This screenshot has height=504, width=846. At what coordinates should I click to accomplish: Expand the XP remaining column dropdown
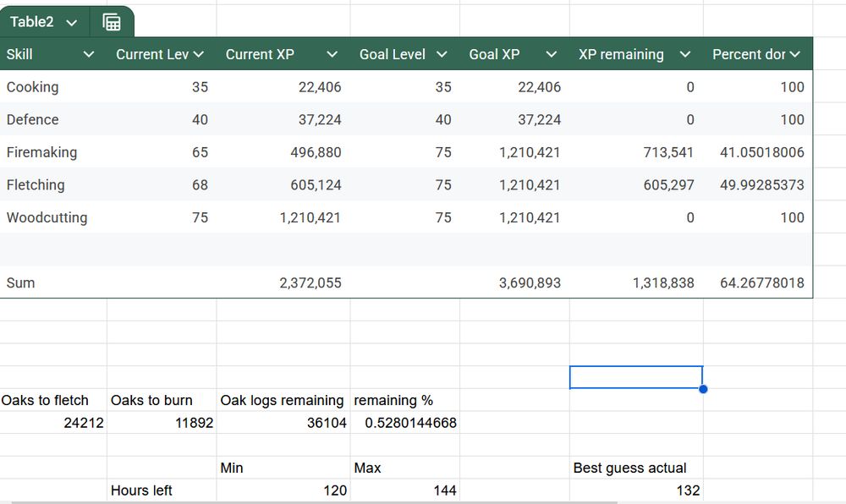point(685,54)
